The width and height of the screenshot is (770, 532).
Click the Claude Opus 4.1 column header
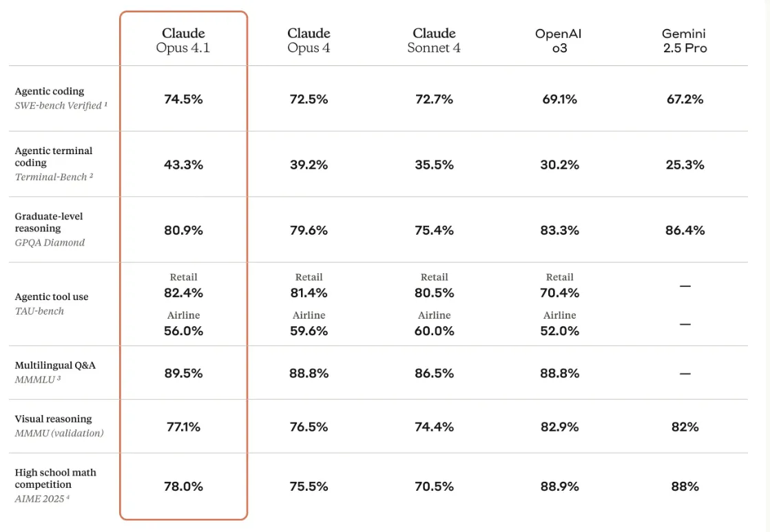[x=183, y=41]
